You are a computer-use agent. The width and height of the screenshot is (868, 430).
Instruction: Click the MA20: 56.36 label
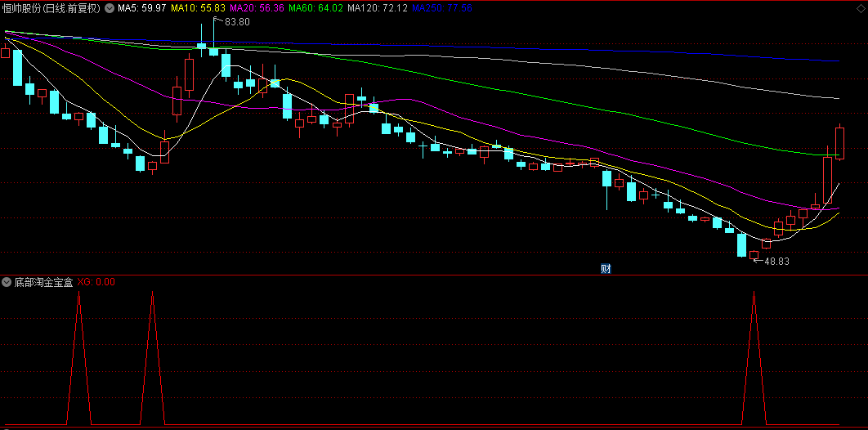click(257, 8)
